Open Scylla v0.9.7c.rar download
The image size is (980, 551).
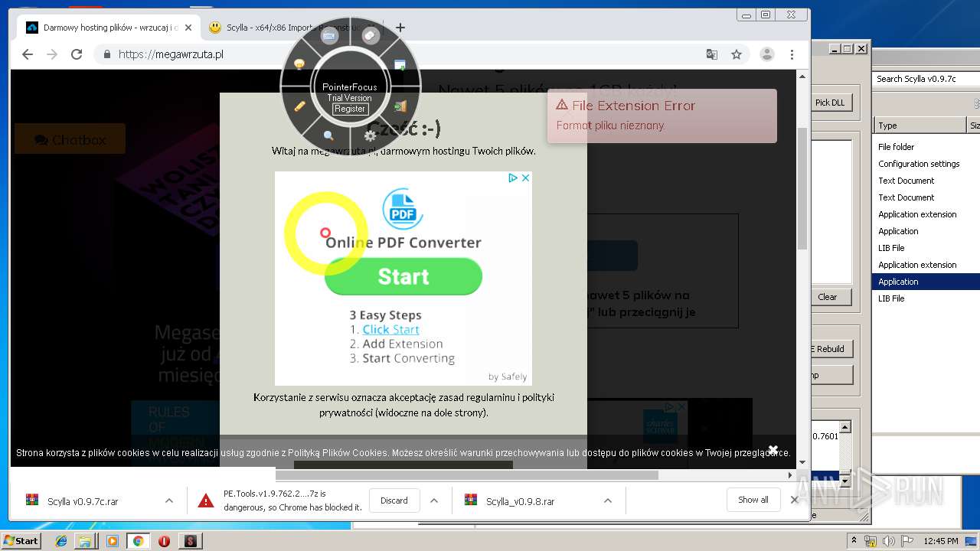point(82,501)
